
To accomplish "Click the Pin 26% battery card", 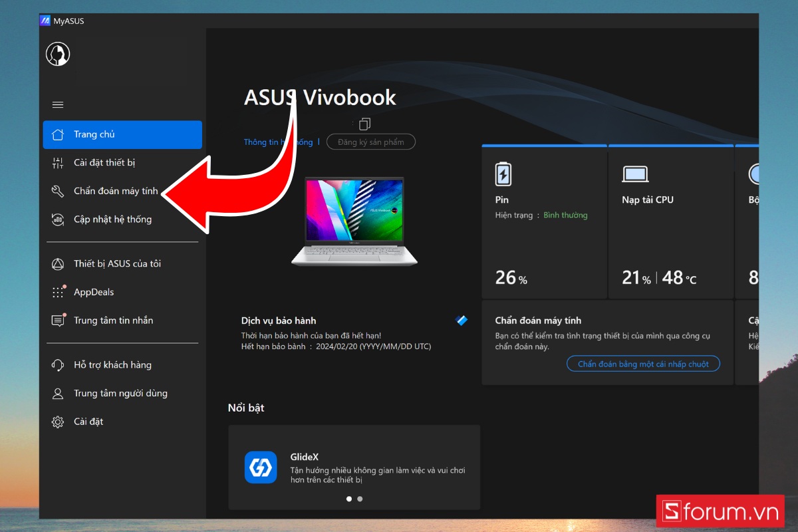I will pos(544,223).
